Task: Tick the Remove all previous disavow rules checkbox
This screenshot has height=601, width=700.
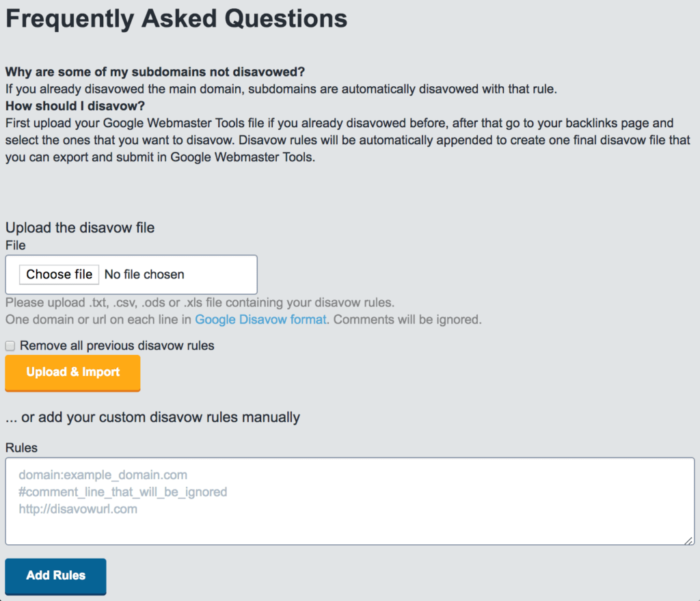Action: pyautogui.click(x=10, y=346)
